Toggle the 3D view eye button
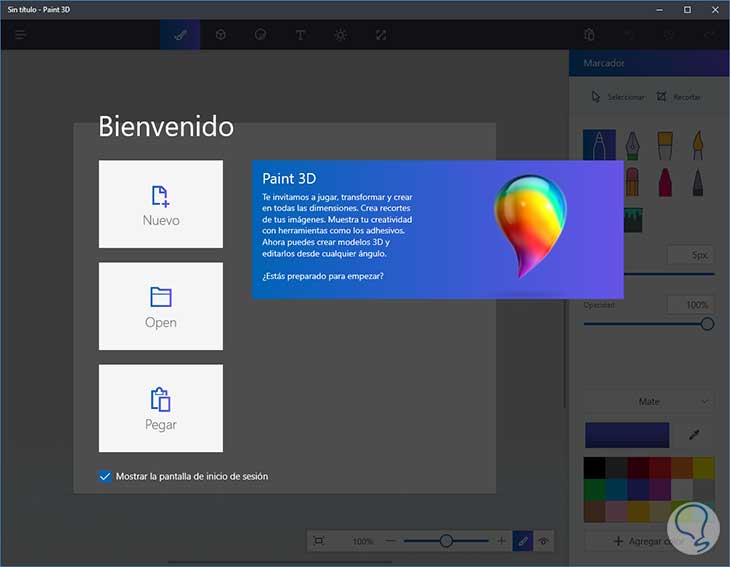The width and height of the screenshot is (730, 567). tap(543, 541)
